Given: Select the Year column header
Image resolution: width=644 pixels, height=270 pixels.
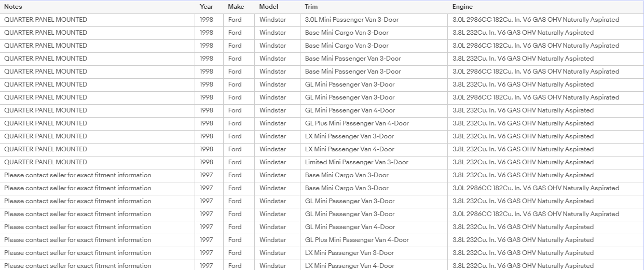Looking at the screenshot, I should click(x=206, y=7).
